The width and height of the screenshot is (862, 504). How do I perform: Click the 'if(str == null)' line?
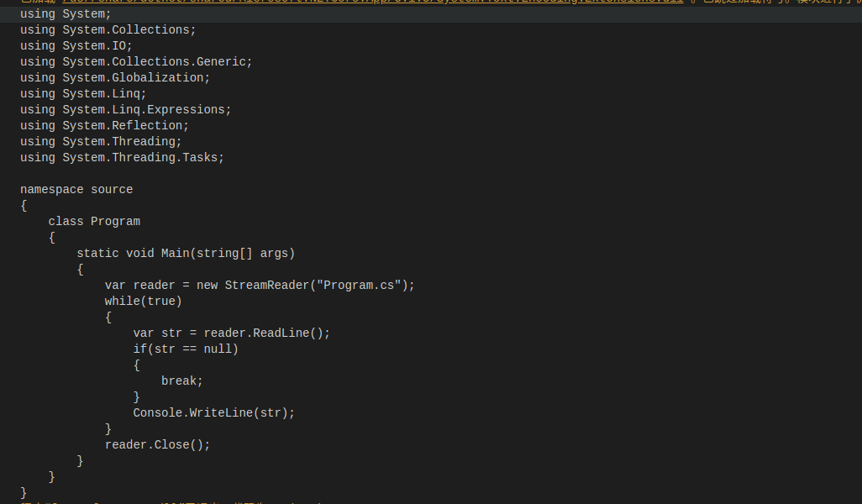click(x=186, y=349)
